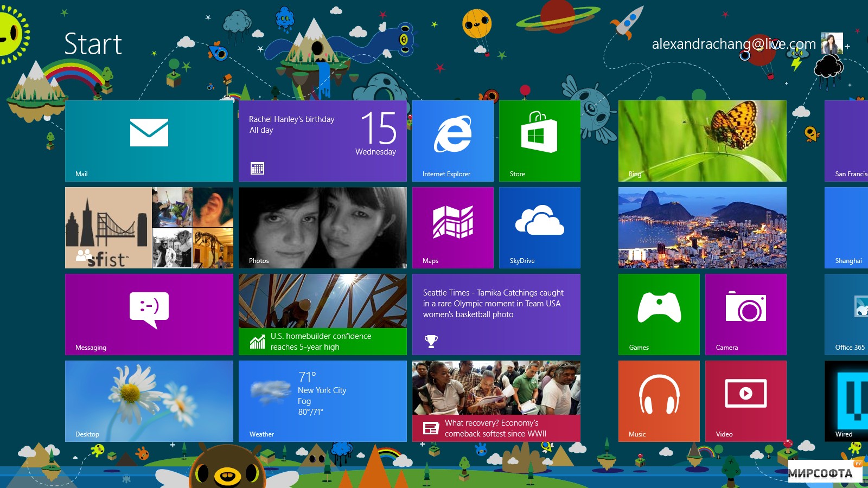Image resolution: width=868 pixels, height=488 pixels.
Task: Launch Internet Explorer tile
Action: [453, 141]
